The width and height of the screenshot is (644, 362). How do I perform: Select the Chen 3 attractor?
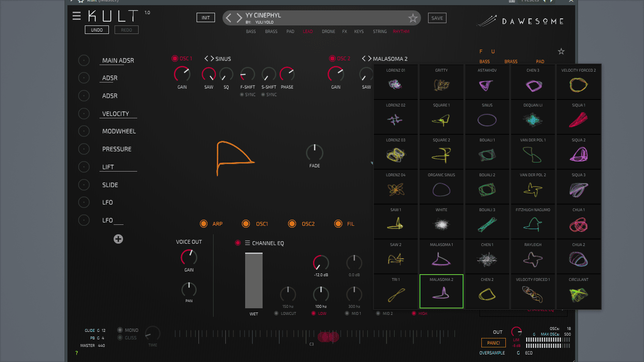[533, 82]
